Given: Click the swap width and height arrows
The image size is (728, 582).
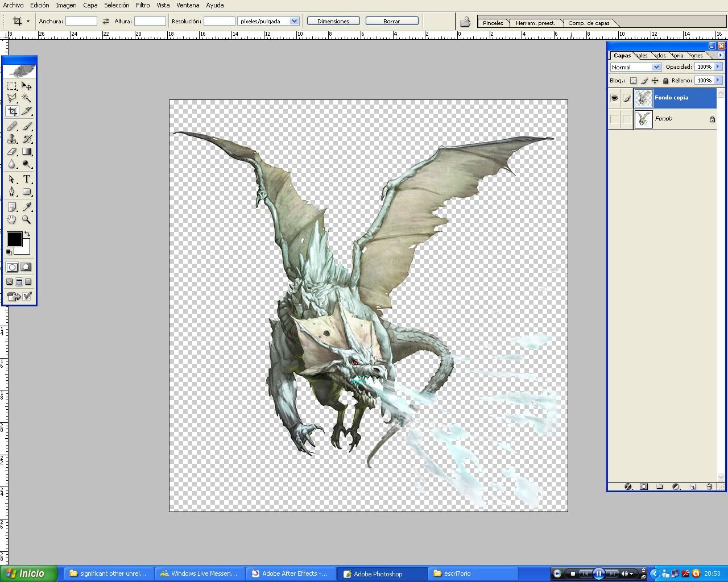Looking at the screenshot, I should point(106,21).
